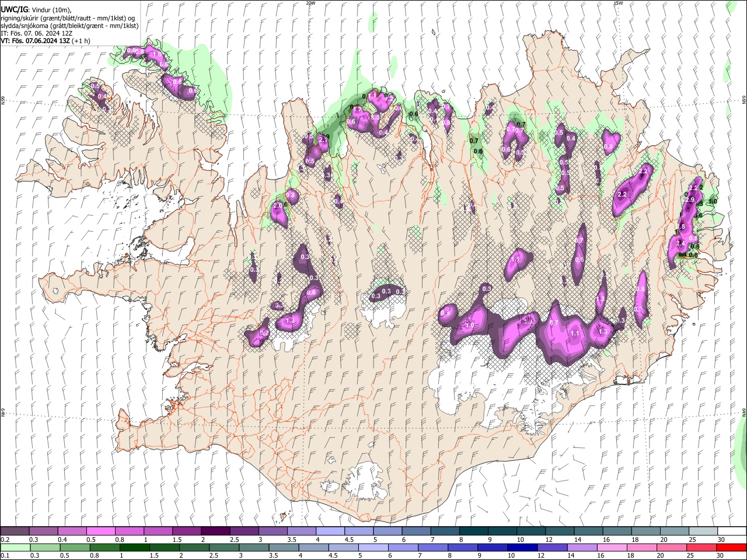
Task: Pick the deep navy 10 swatch in lower legend row
Action: pyautogui.click(x=522, y=547)
